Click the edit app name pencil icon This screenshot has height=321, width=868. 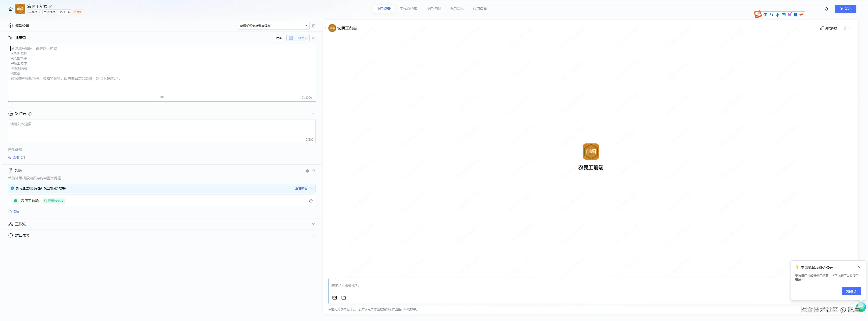tap(51, 6)
